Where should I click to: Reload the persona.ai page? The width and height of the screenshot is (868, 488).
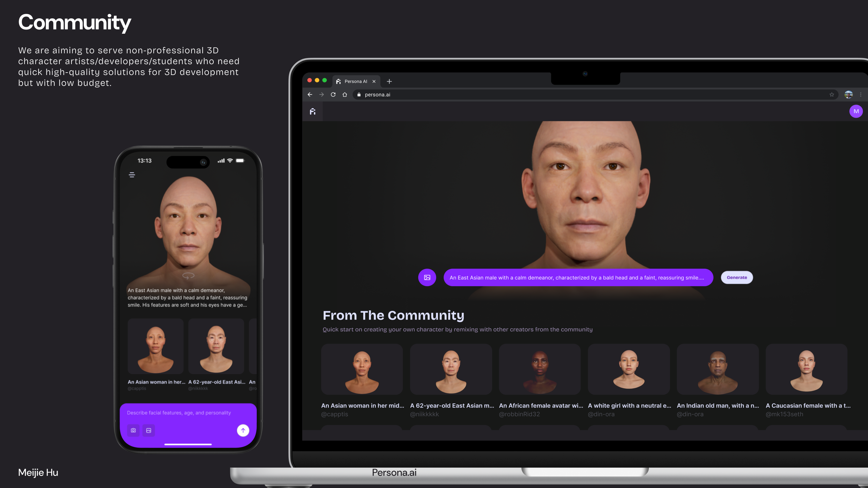pyautogui.click(x=333, y=95)
